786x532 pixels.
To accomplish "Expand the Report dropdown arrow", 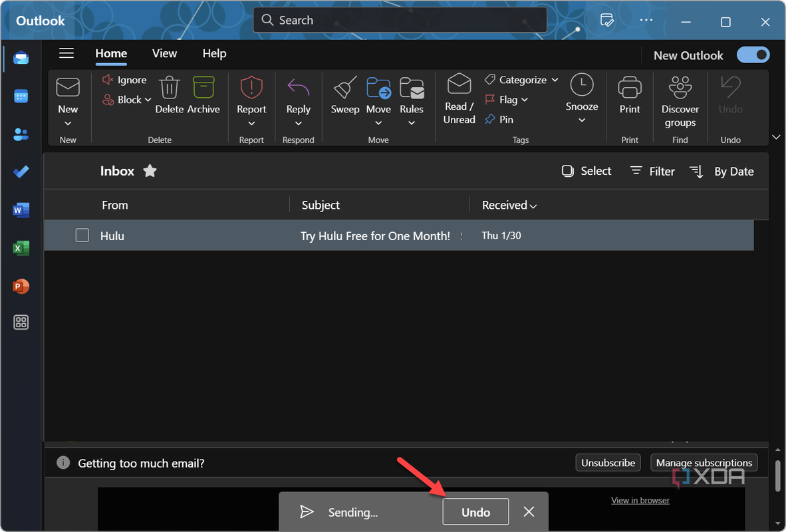I will click(x=251, y=123).
